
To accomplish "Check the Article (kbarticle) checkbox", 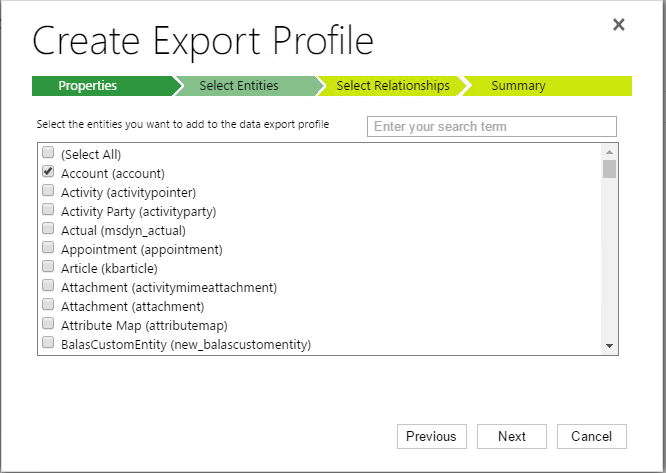I will pyautogui.click(x=48, y=266).
